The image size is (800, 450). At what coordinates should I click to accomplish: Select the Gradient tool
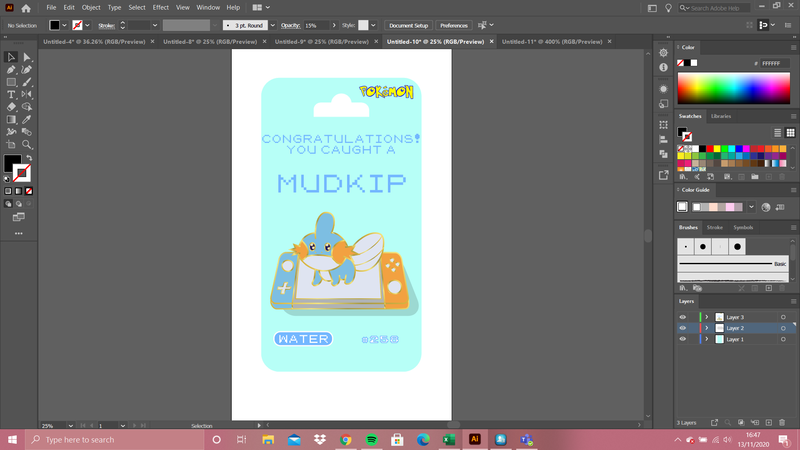11,119
